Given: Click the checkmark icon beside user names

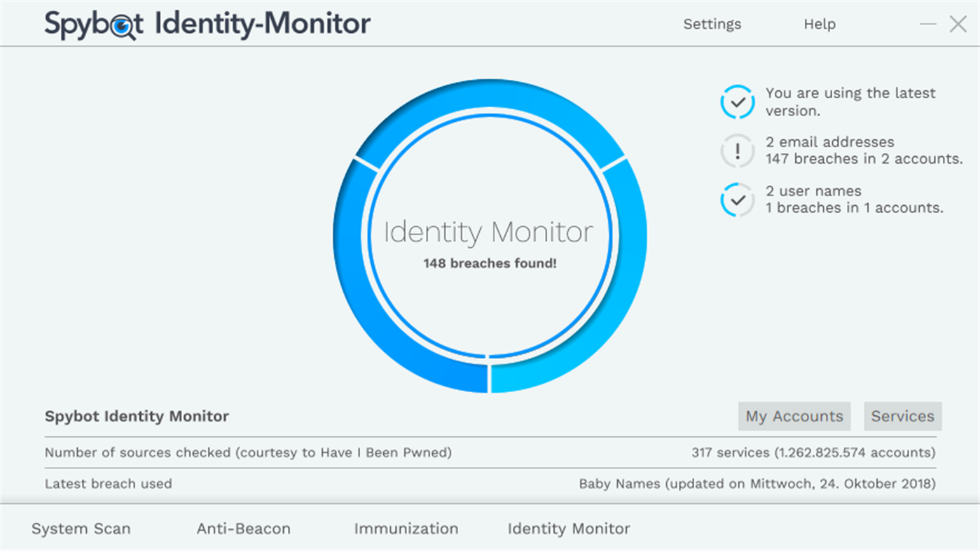Looking at the screenshot, I should click(x=737, y=200).
